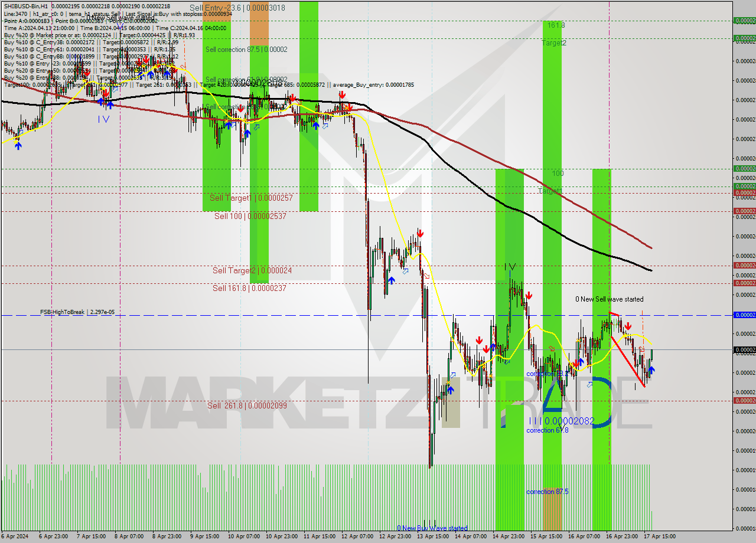Select the 'average_Buy_entry: 0.00001785' text
The width and height of the screenshot is (756, 543).
click(x=374, y=85)
